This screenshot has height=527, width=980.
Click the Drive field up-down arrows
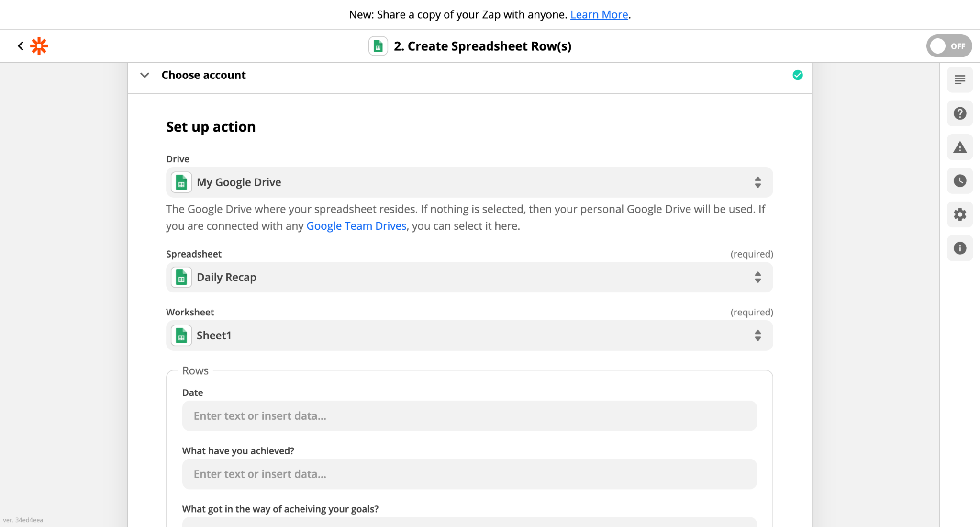(758, 182)
